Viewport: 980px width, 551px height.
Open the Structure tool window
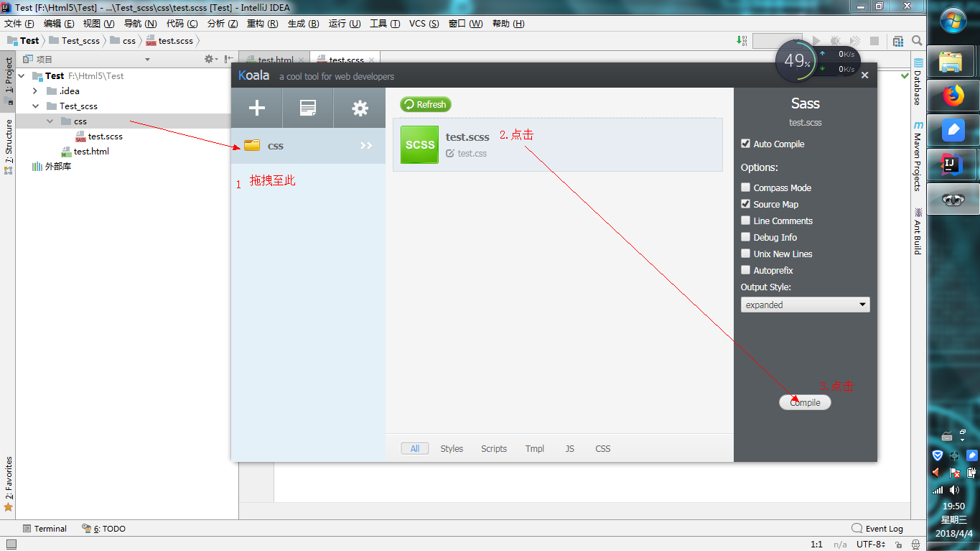(x=9, y=147)
